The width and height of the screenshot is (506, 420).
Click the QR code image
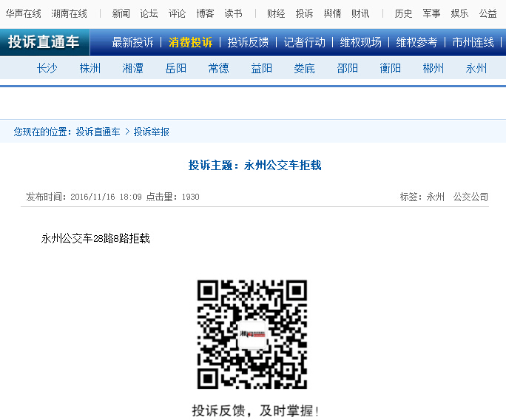[x=252, y=334]
